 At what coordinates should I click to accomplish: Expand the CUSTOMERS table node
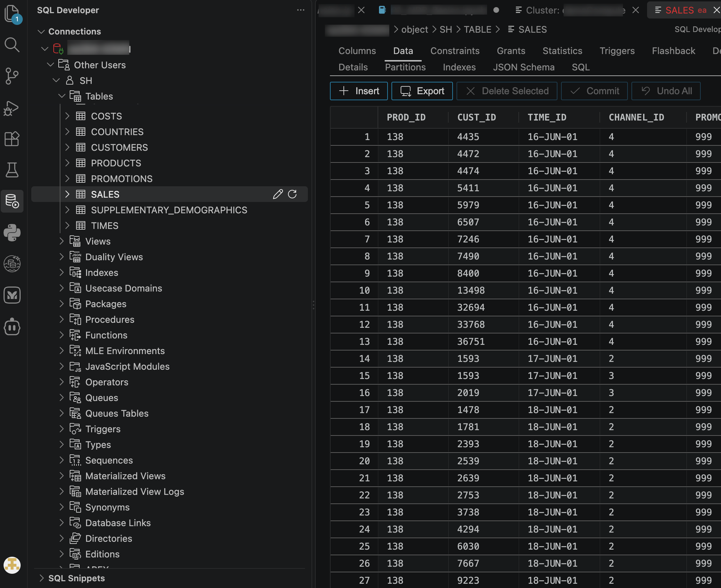click(68, 147)
